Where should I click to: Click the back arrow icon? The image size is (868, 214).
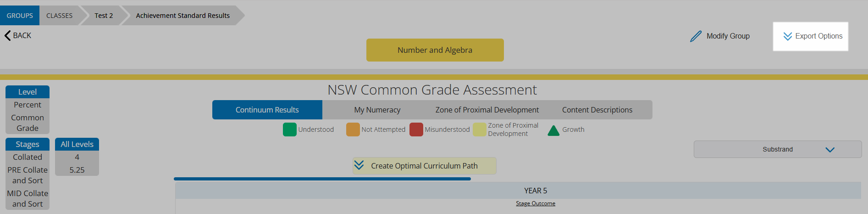[7, 35]
